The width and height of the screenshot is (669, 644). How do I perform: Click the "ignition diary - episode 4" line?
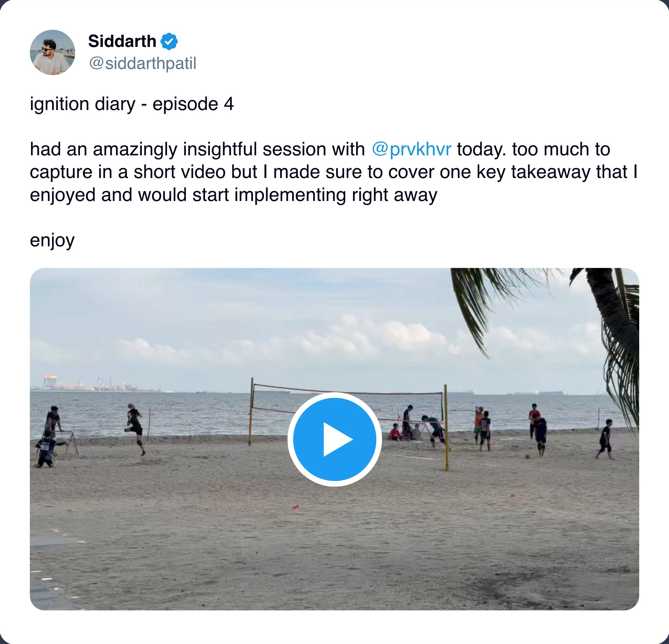point(132,104)
